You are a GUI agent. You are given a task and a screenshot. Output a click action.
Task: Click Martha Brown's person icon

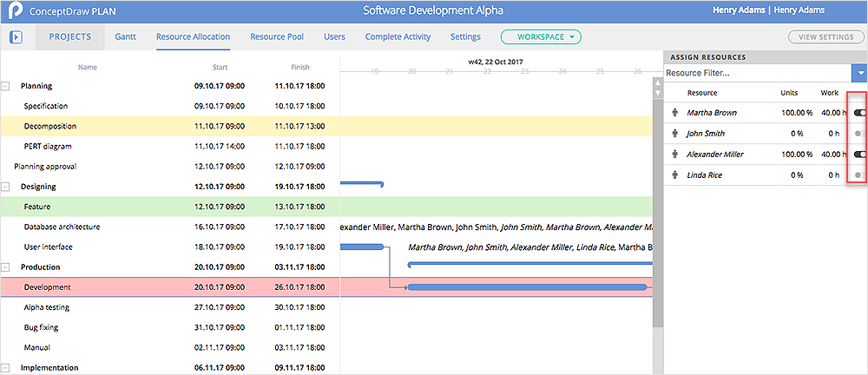click(674, 113)
